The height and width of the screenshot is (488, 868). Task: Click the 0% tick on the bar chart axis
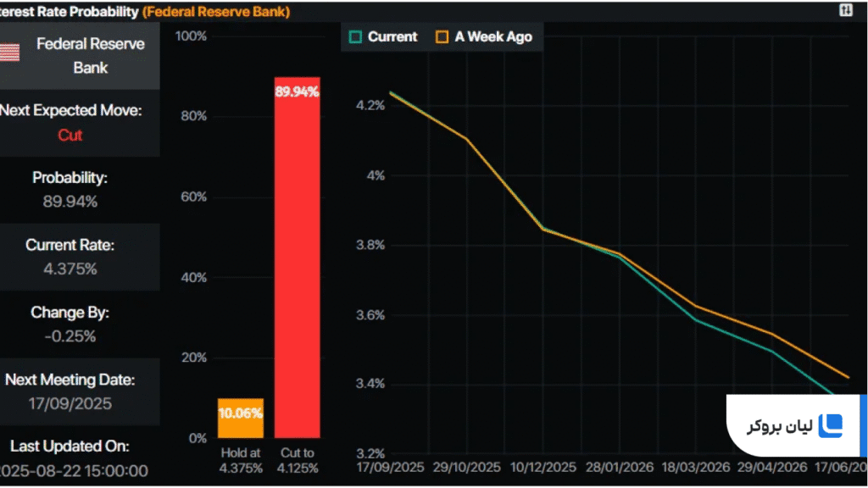tap(198, 439)
